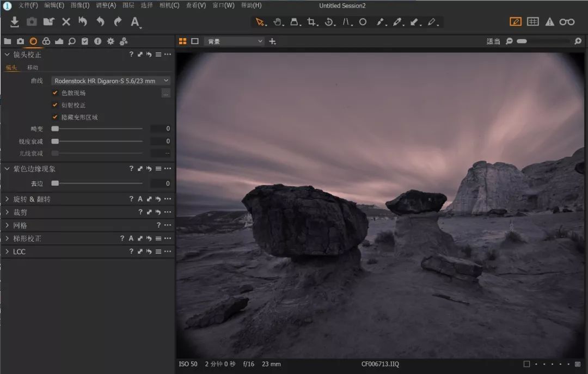Switch to the 移动 tab
Image resolution: width=588 pixels, height=374 pixels.
click(33, 68)
